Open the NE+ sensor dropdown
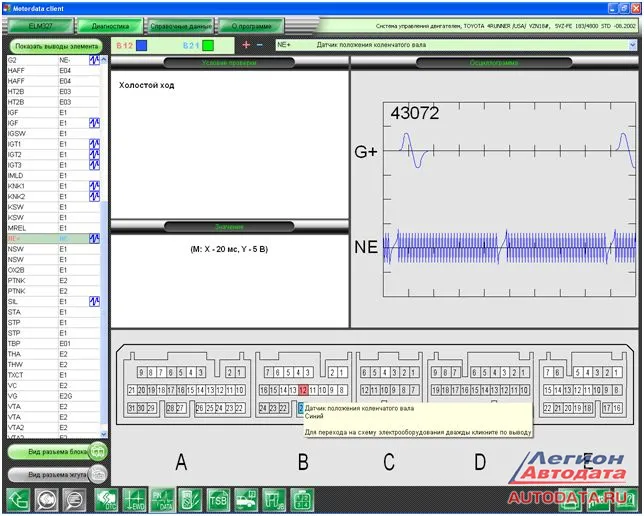This screenshot has width=644, height=516. [632, 45]
